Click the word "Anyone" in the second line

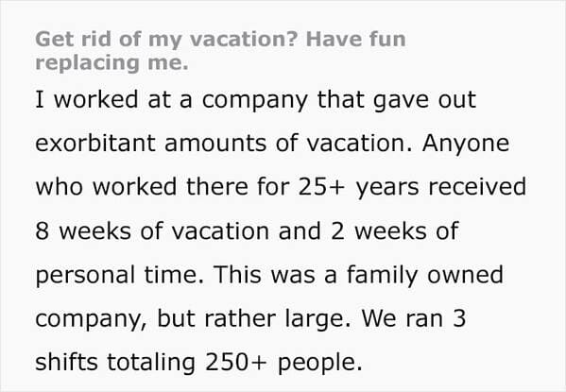pyautogui.click(x=466, y=144)
